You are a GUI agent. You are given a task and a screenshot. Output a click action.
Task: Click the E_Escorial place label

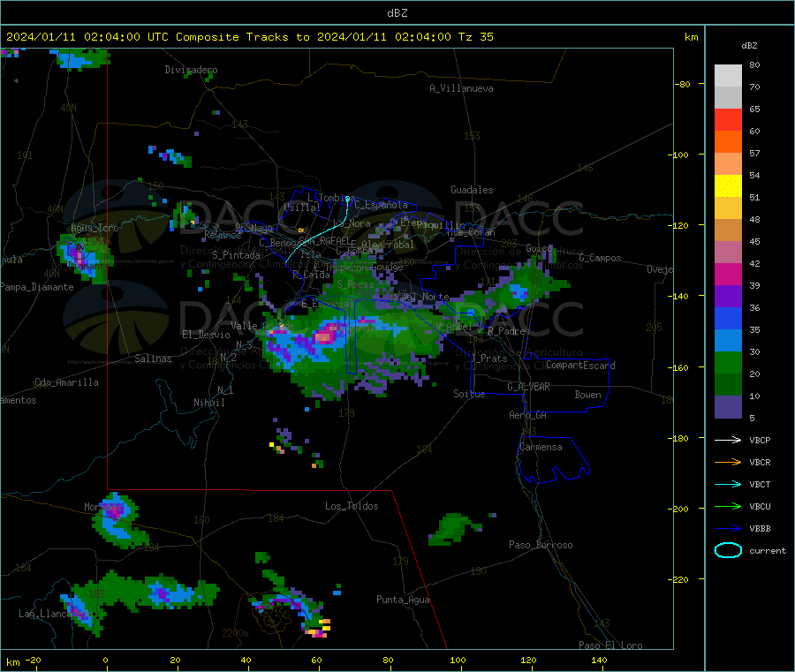328,304
